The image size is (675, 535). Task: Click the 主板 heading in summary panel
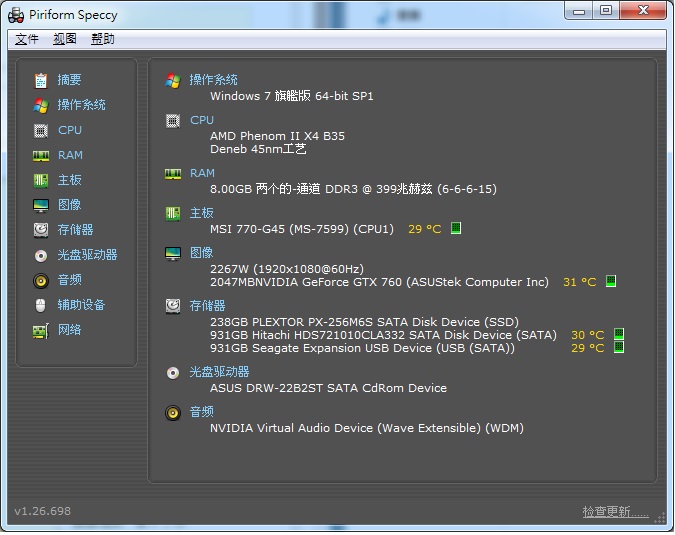click(202, 213)
